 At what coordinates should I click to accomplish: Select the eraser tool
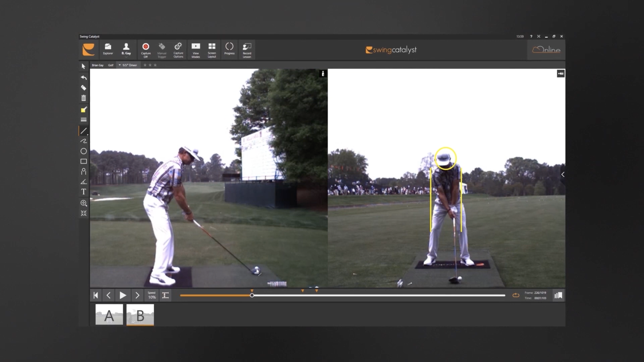[83, 88]
